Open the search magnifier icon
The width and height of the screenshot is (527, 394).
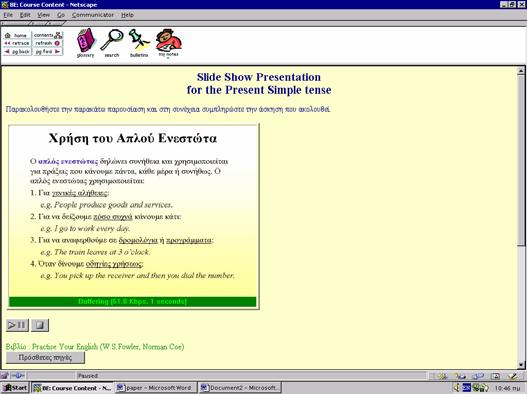(112, 43)
